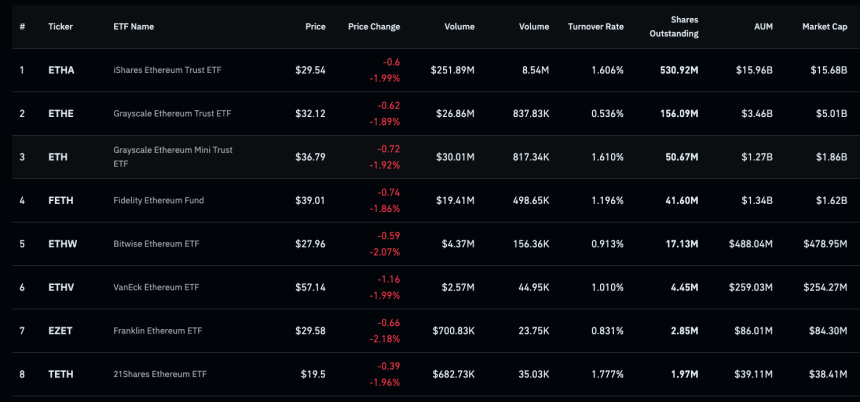Open the ETHW ticker link

pos(62,244)
